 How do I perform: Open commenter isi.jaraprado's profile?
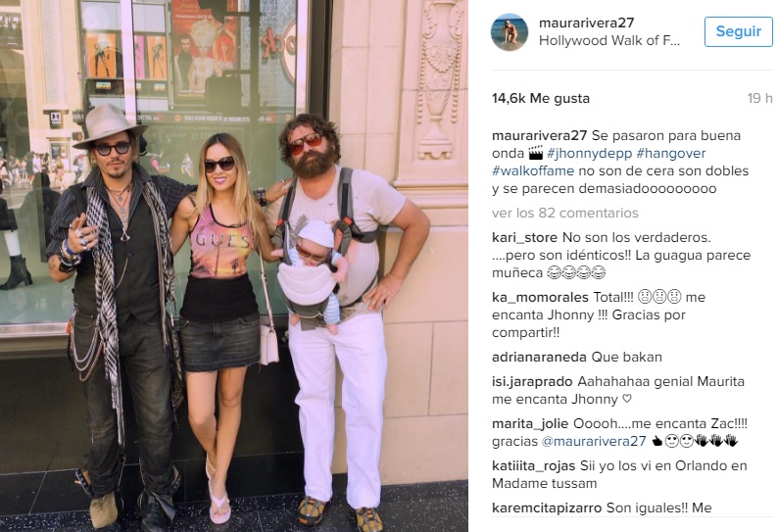point(532,382)
